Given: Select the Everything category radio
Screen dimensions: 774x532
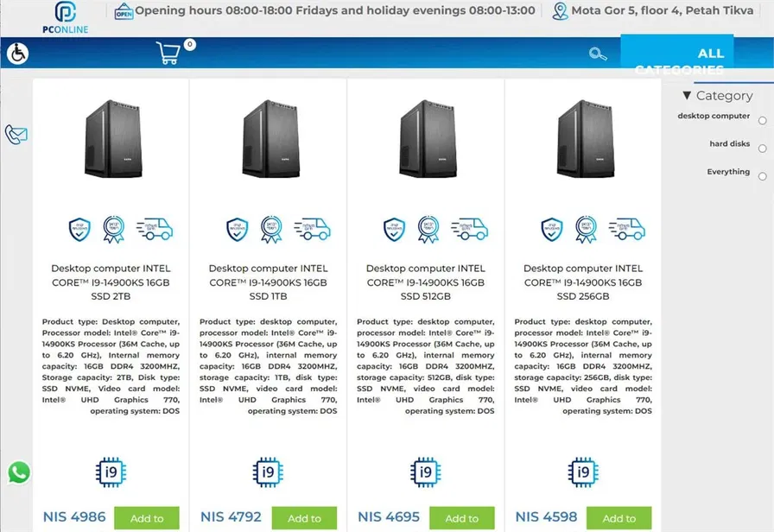Looking at the screenshot, I should click(x=762, y=176).
